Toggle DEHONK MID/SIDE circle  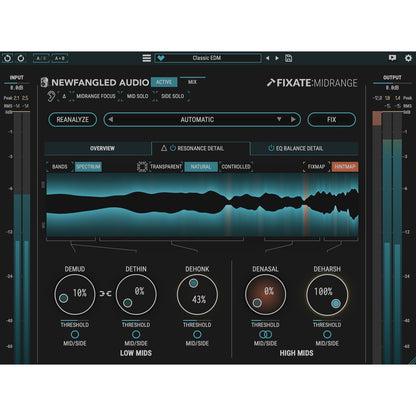point(197,334)
